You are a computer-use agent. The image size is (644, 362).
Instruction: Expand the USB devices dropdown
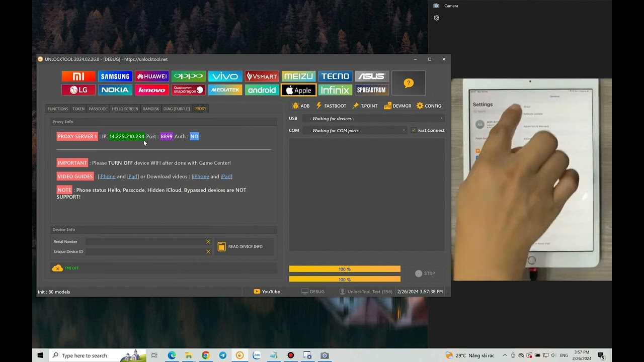[x=374, y=119]
